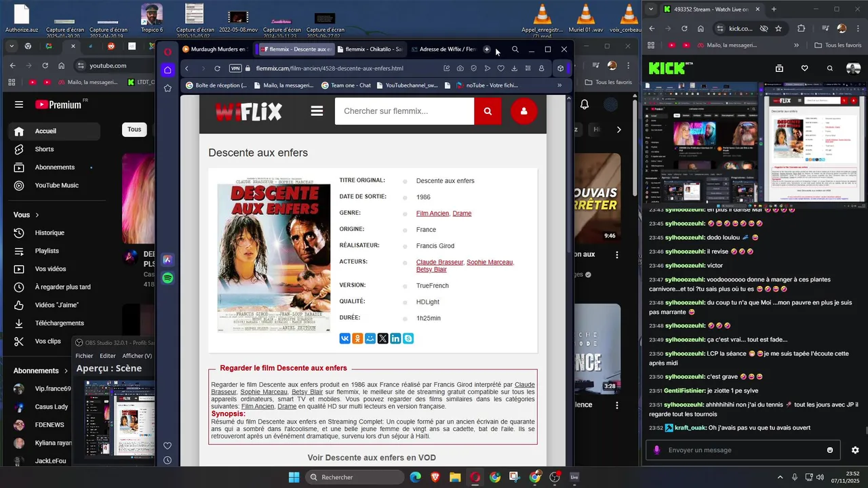Open Kick following heart icon
Screen dimensions: 868x488
(x=804, y=68)
